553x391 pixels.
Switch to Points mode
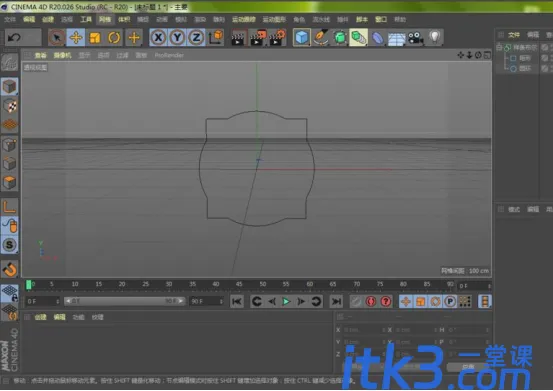point(10,145)
